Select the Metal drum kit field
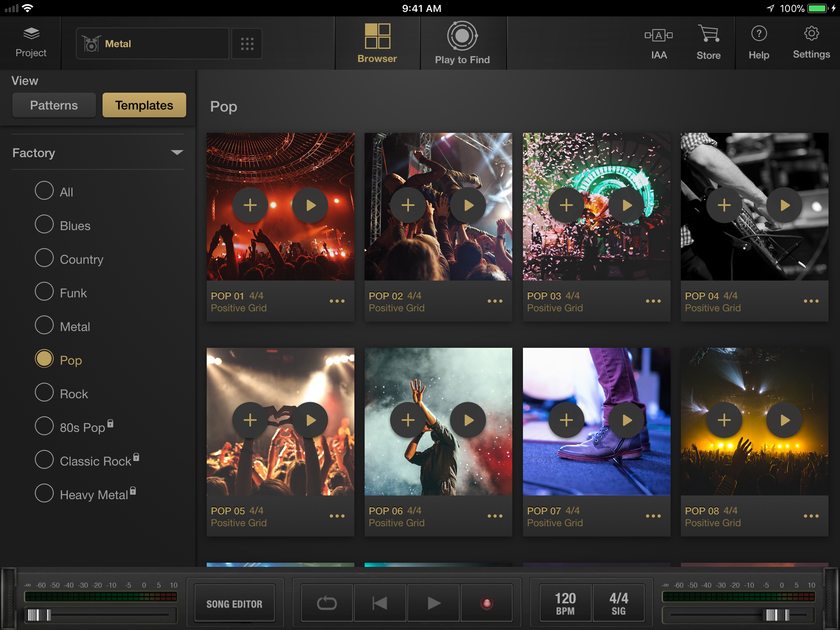Image resolution: width=840 pixels, height=630 pixels. point(153,43)
